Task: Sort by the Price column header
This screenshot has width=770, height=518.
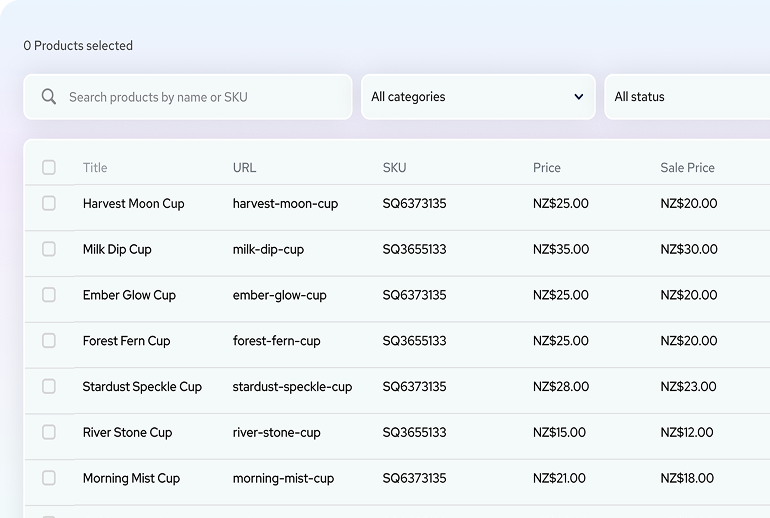Action: (x=547, y=168)
